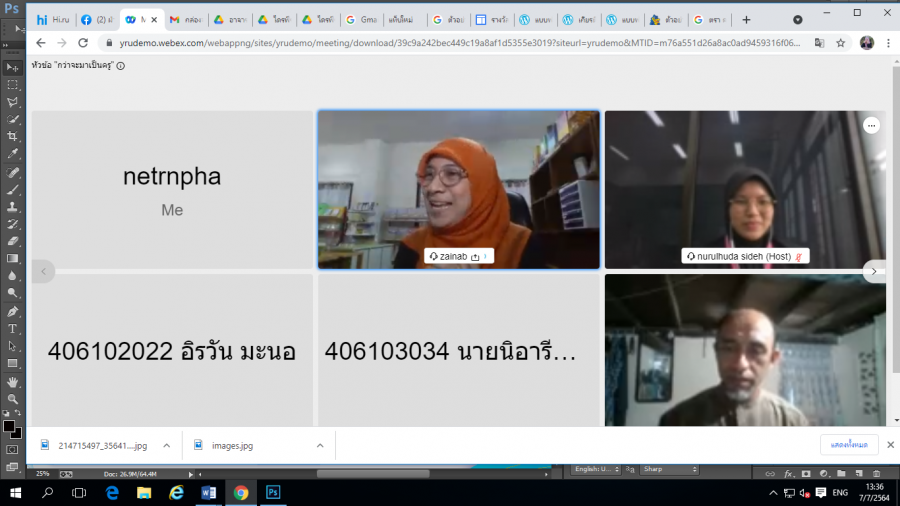
Task: Click the browser page reload icon
Action: tap(85, 43)
